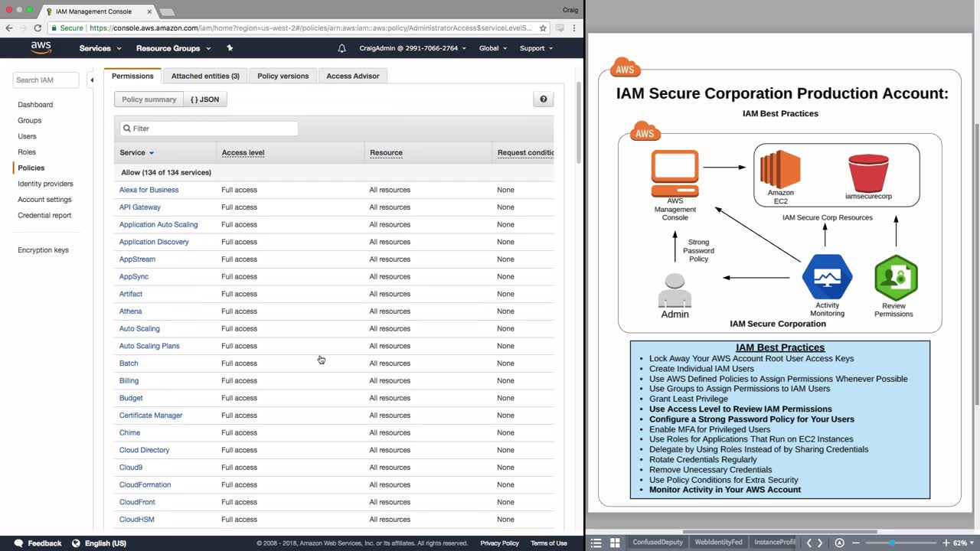The image size is (980, 551).
Task: Switch to the WebIdentityFed sheet tab
Action: point(718,543)
